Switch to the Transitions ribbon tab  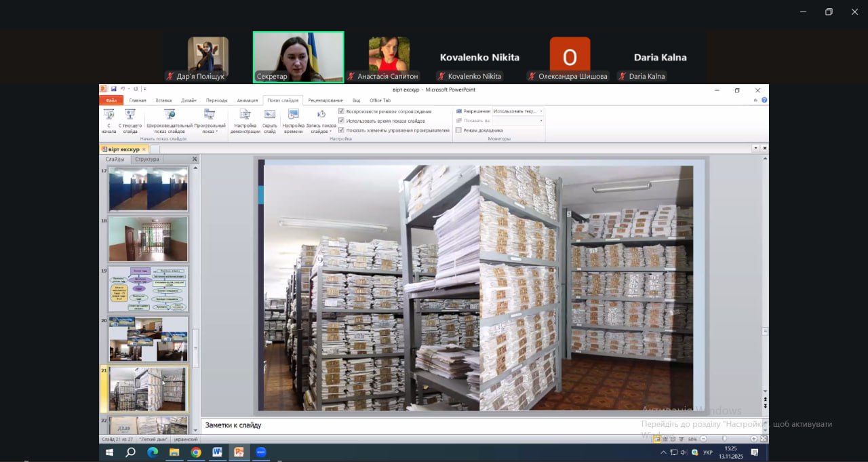click(216, 100)
